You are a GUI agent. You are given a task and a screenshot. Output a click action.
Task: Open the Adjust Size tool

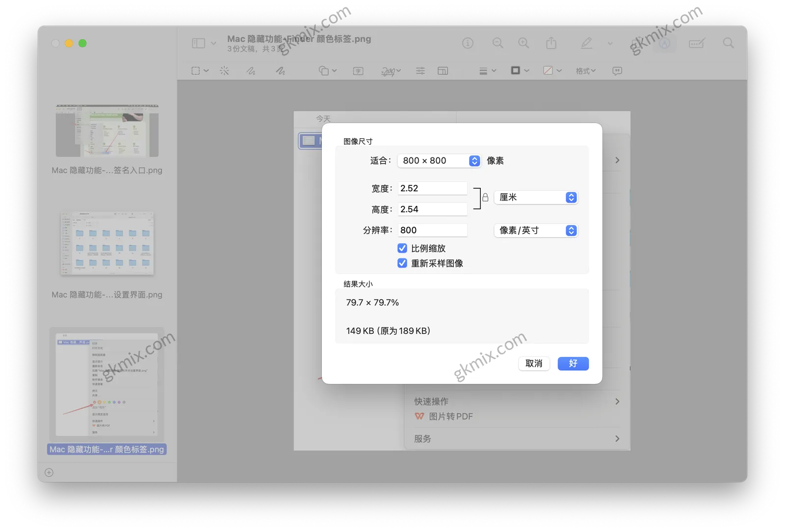coord(443,71)
